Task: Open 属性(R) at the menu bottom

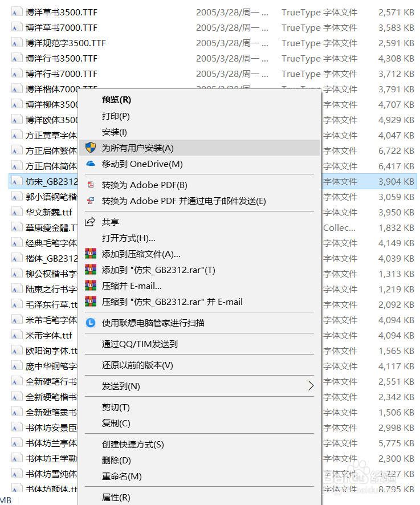Action: pyautogui.click(x=116, y=497)
